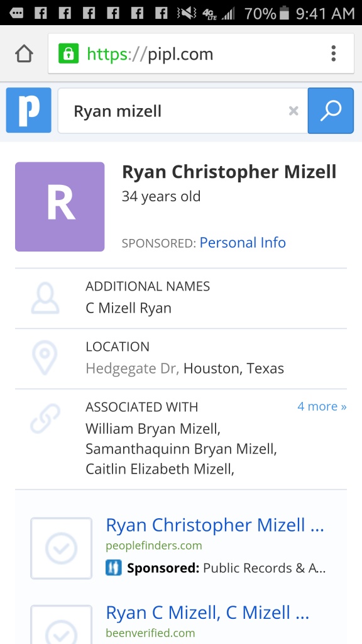
Task: Open the browser three-dot menu
Action: click(333, 54)
